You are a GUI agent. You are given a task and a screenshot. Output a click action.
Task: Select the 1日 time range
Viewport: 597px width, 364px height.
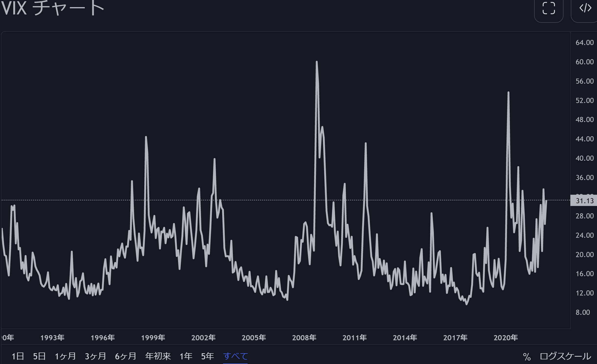(18, 356)
